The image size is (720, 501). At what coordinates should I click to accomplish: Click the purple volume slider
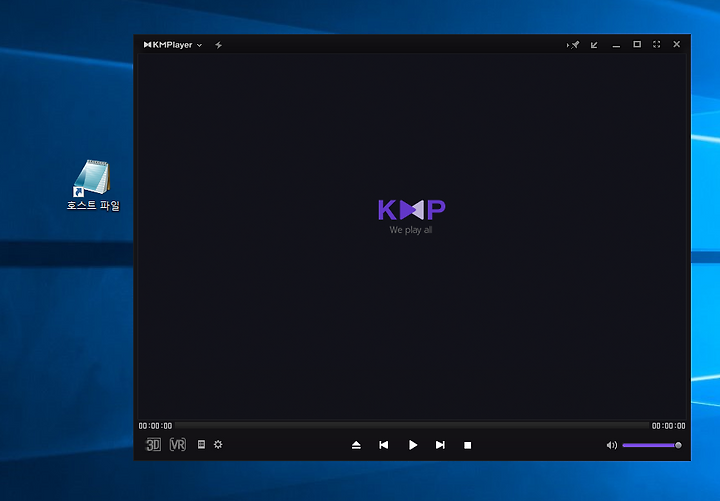pyautogui.click(x=652, y=445)
